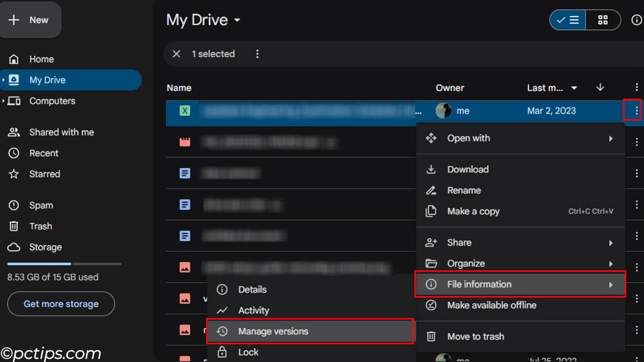Open Computers in sidebar

pyautogui.click(x=52, y=101)
